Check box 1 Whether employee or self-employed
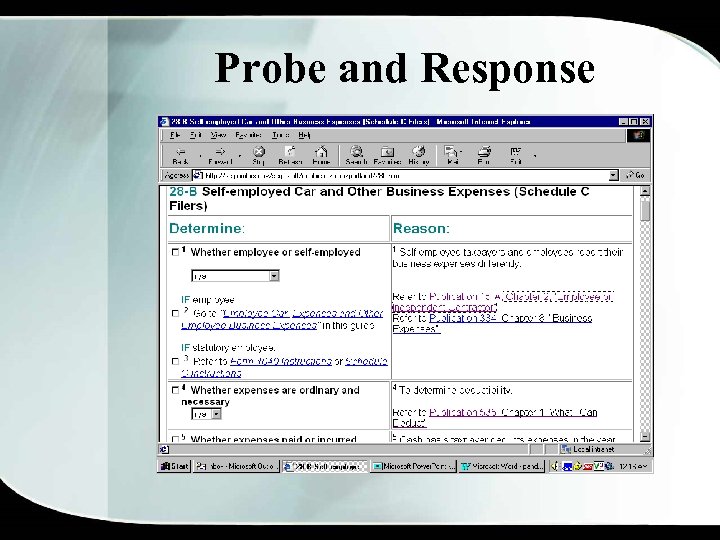 pos(175,252)
